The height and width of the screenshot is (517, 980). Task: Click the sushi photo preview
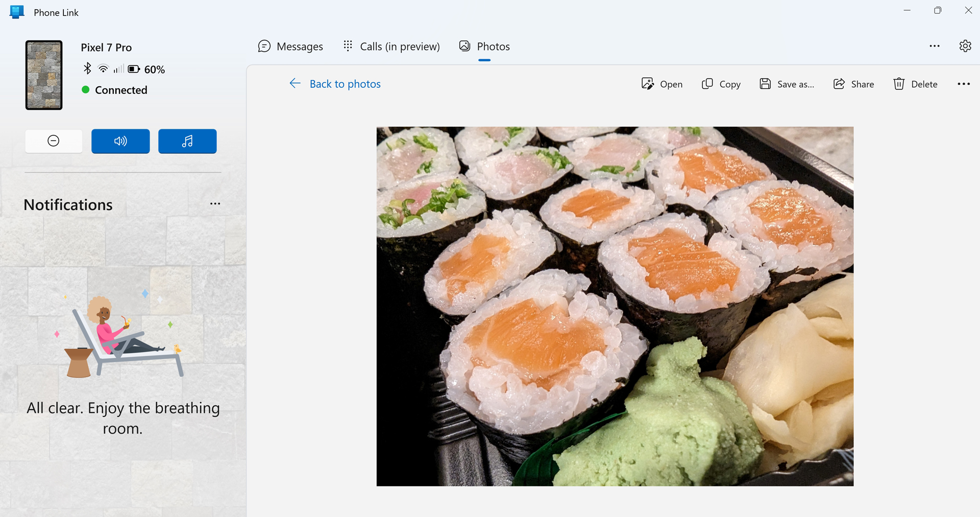click(x=615, y=306)
